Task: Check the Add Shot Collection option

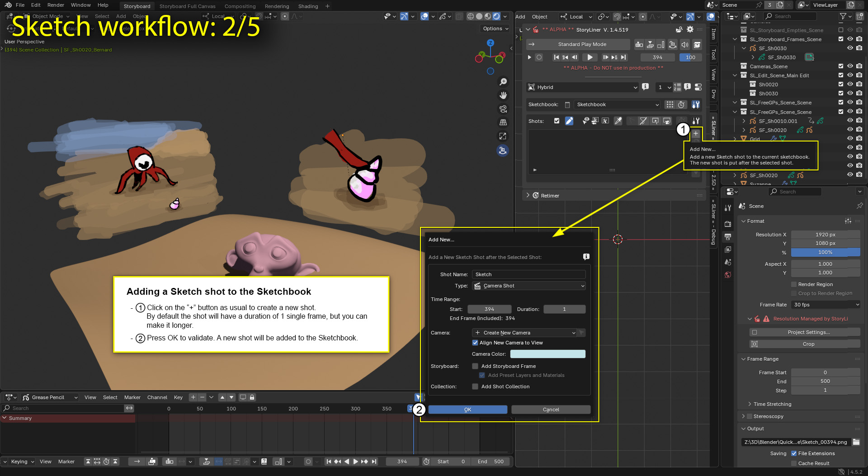Action: tap(475, 386)
